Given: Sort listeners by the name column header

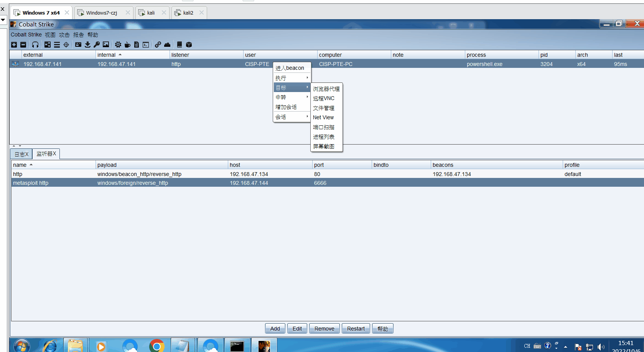Looking at the screenshot, I should coord(53,165).
